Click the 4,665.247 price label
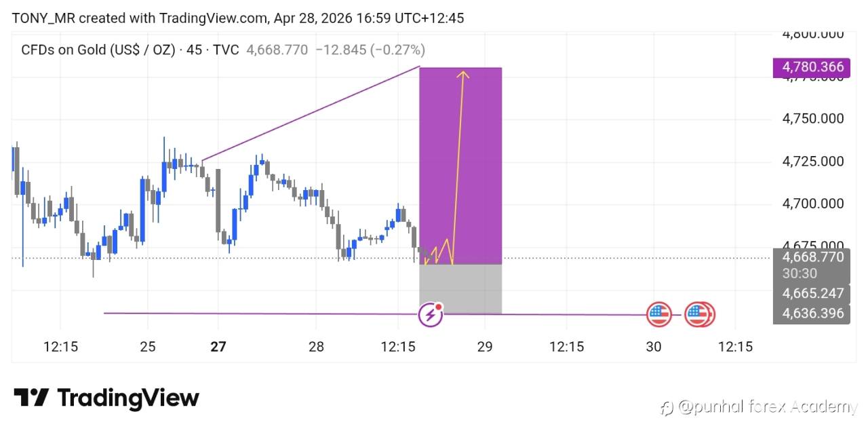The height and width of the screenshot is (433, 868). pos(812,293)
